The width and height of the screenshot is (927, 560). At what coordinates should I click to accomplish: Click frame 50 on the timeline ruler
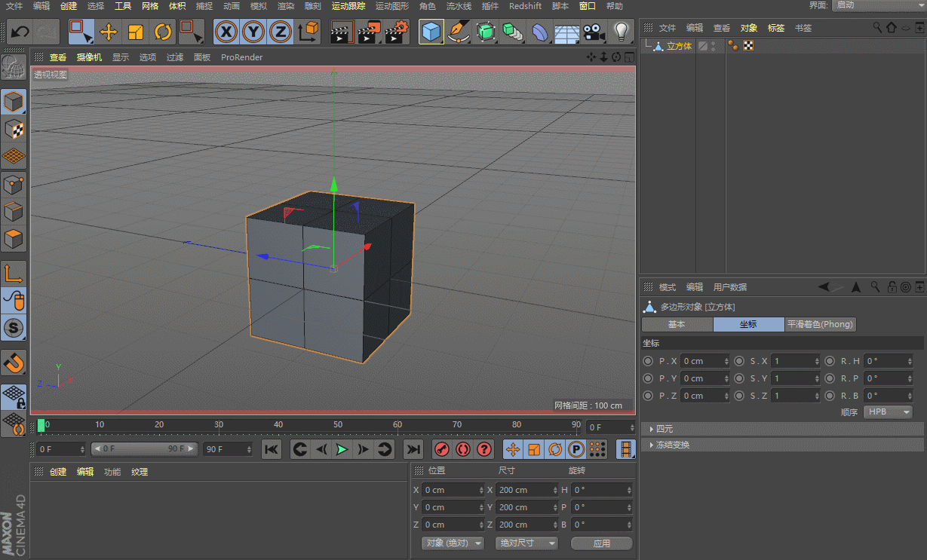tap(338, 426)
